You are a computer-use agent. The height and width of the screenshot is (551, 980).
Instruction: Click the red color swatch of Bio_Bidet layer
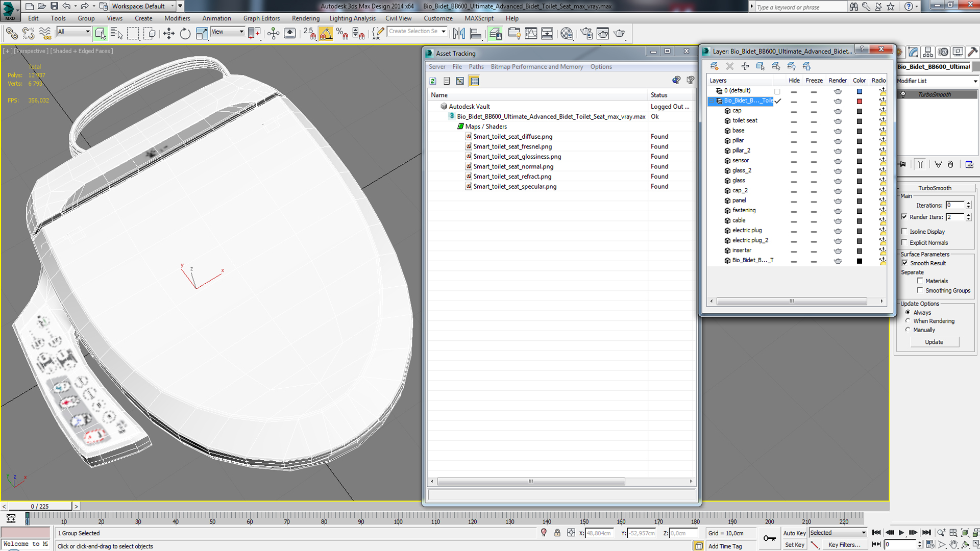tap(860, 101)
